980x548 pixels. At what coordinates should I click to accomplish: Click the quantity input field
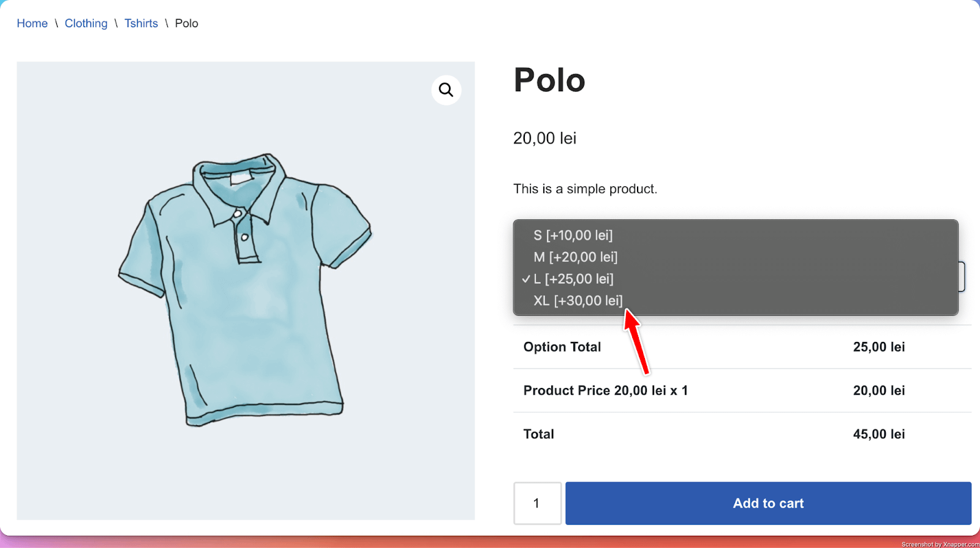[x=537, y=503]
